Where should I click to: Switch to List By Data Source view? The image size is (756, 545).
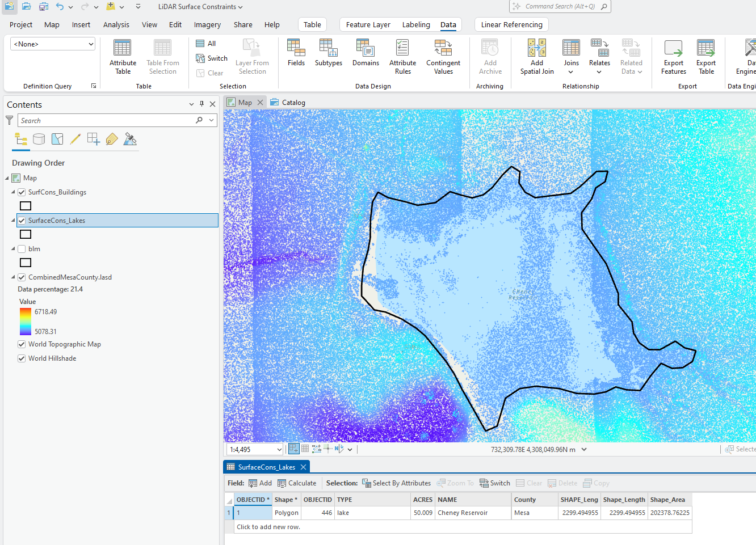pos(39,140)
